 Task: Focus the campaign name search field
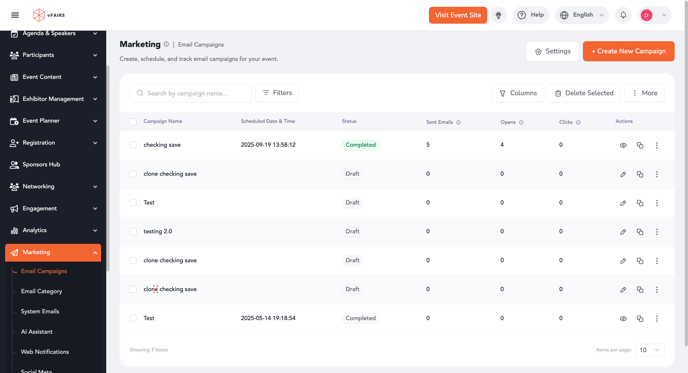[190, 93]
